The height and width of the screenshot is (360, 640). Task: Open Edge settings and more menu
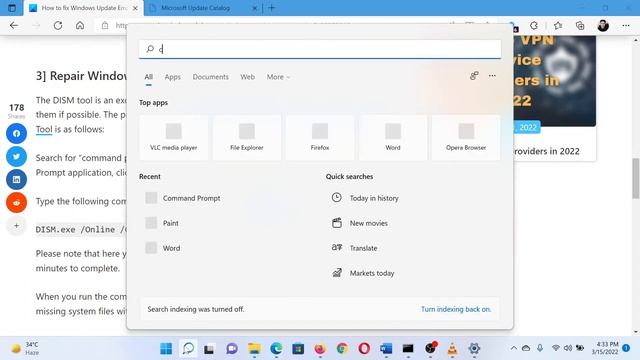click(x=626, y=25)
